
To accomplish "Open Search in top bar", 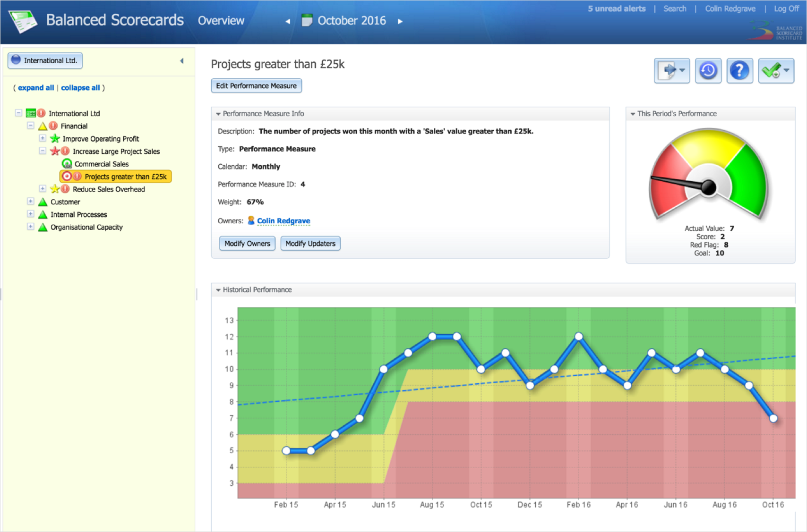I will tap(675, 8).
